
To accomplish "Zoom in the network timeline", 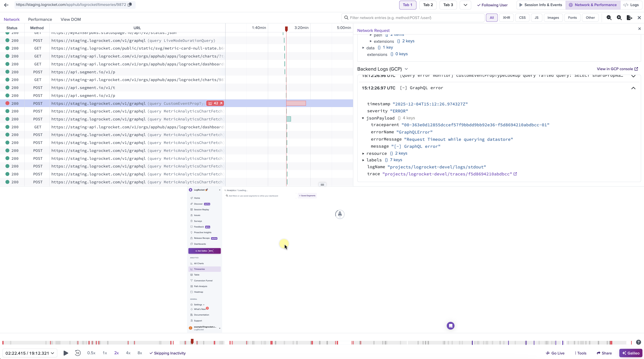I will click(619, 17).
